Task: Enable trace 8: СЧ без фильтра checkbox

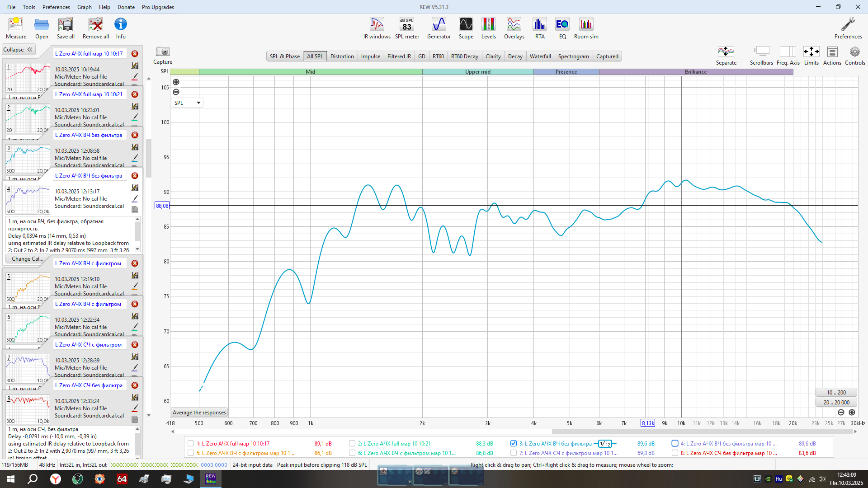Action: [x=675, y=453]
